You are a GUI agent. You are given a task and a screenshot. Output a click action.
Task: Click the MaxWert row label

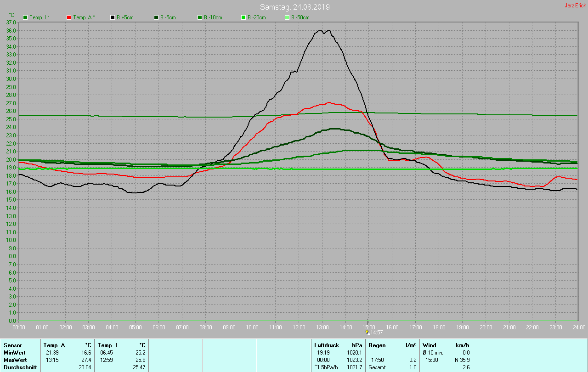click(15, 360)
